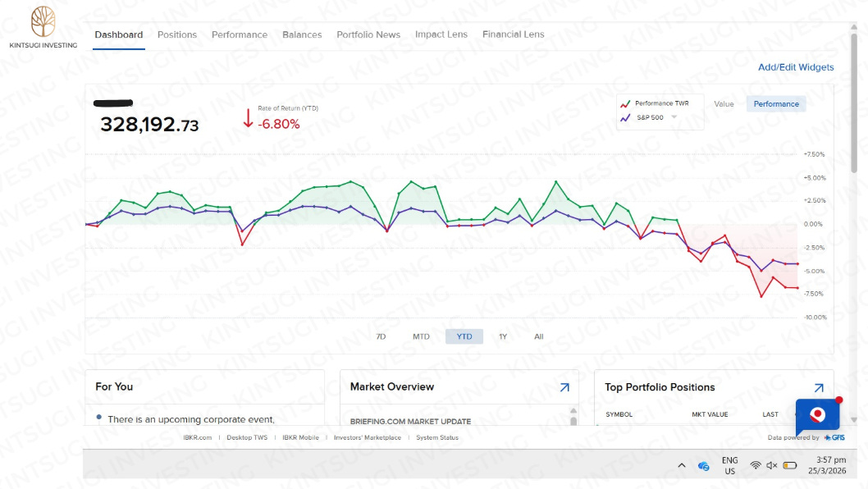
Task: Open the Dashboard tab
Action: (x=118, y=34)
